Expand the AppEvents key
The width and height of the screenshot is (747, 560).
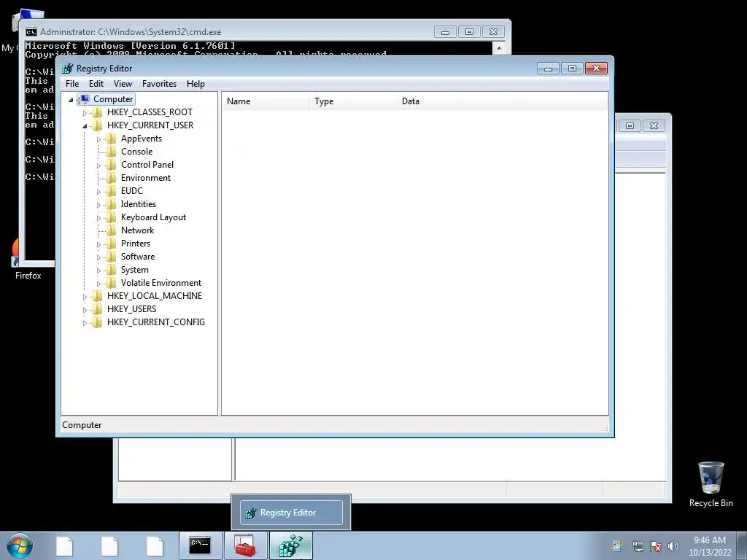(98, 139)
